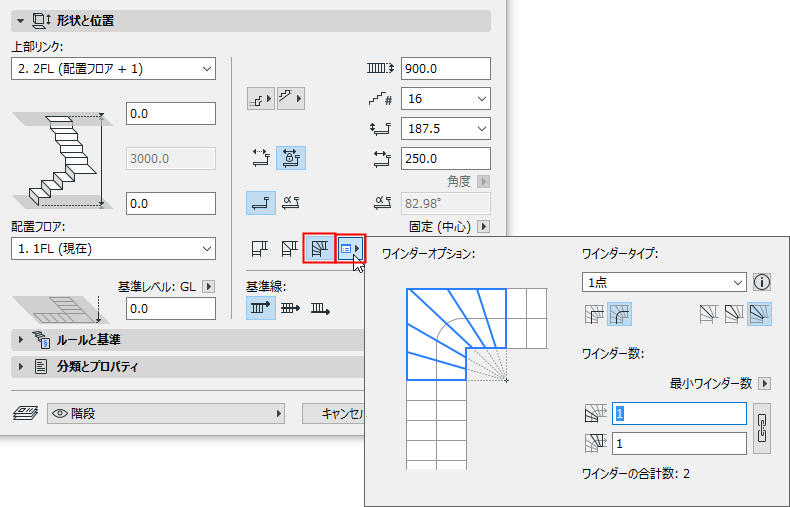Select the second landing turning type icon
790x507 pixels.
(x=290, y=248)
